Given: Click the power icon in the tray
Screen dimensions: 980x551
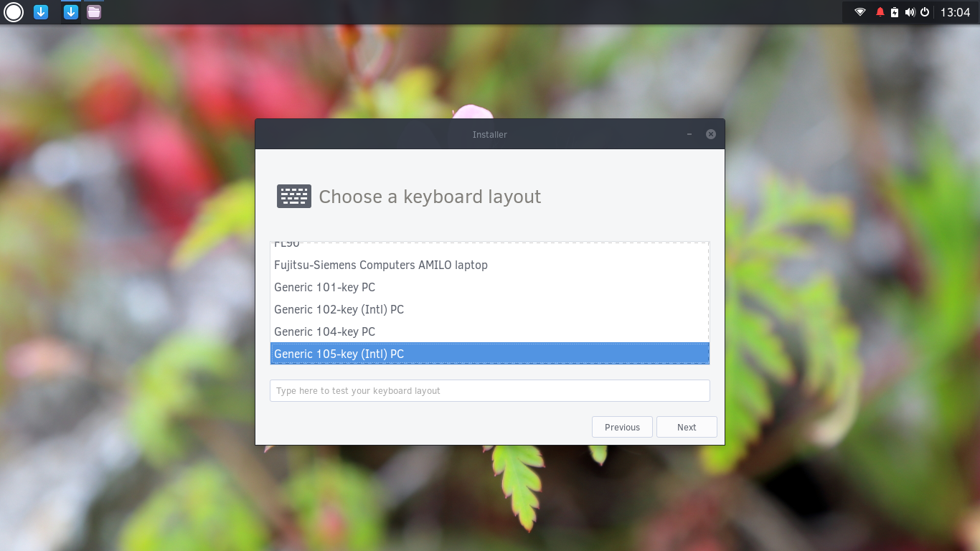Looking at the screenshot, I should (x=925, y=12).
